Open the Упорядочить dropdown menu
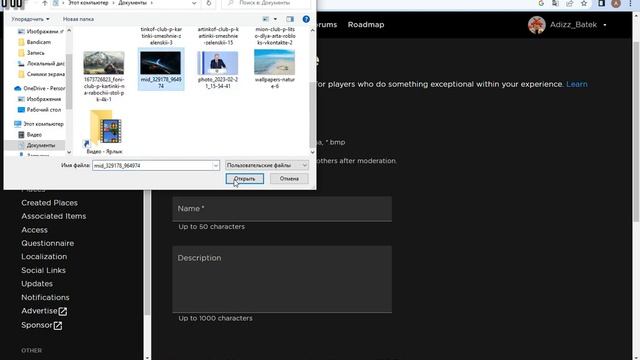This screenshot has width=640, height=360. tap(30, 19)
